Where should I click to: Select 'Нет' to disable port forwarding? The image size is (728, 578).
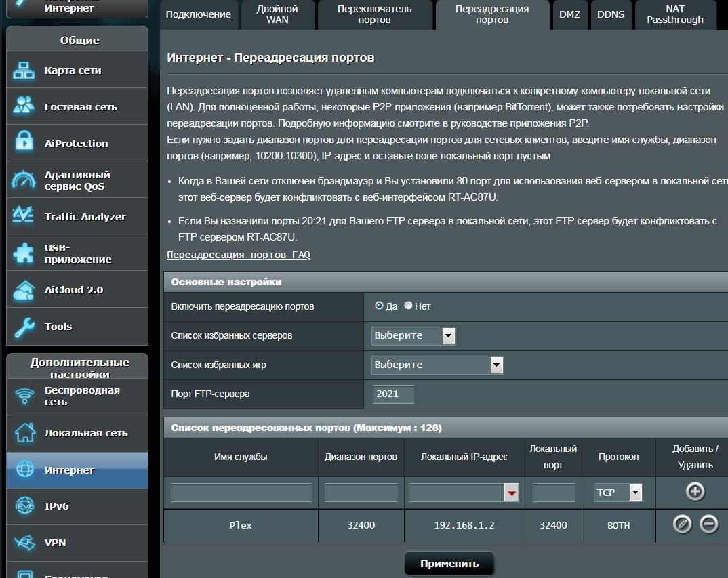click(x=408, y=306)
